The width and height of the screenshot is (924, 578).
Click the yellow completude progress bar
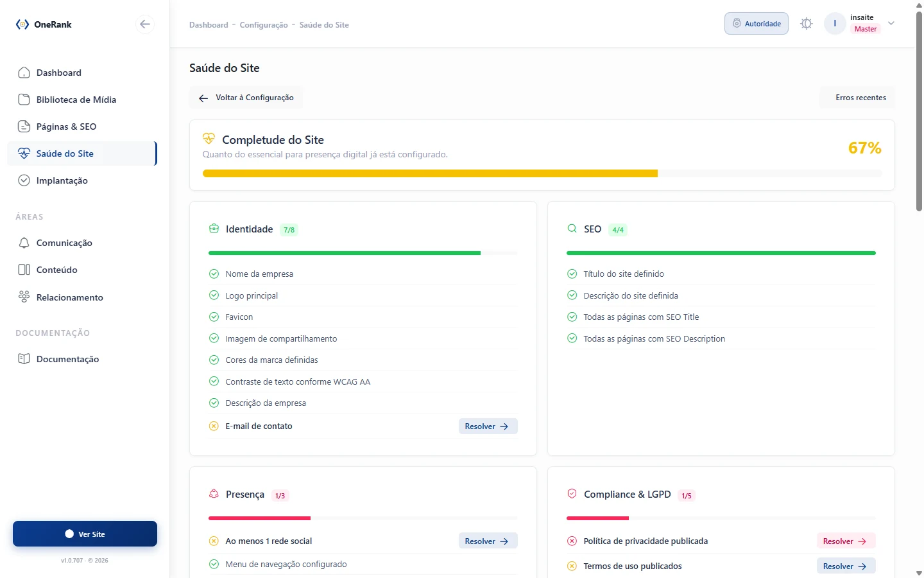(x=430, y=173)
